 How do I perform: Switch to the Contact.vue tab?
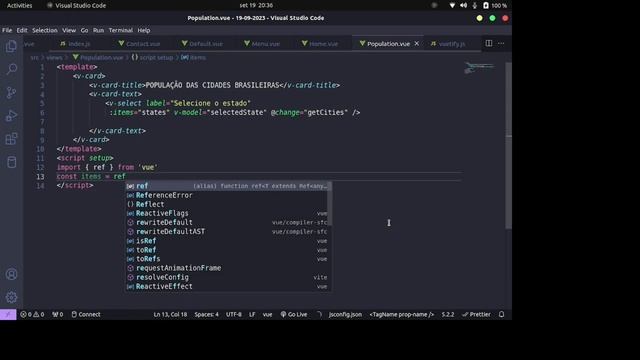coord(139,44)
